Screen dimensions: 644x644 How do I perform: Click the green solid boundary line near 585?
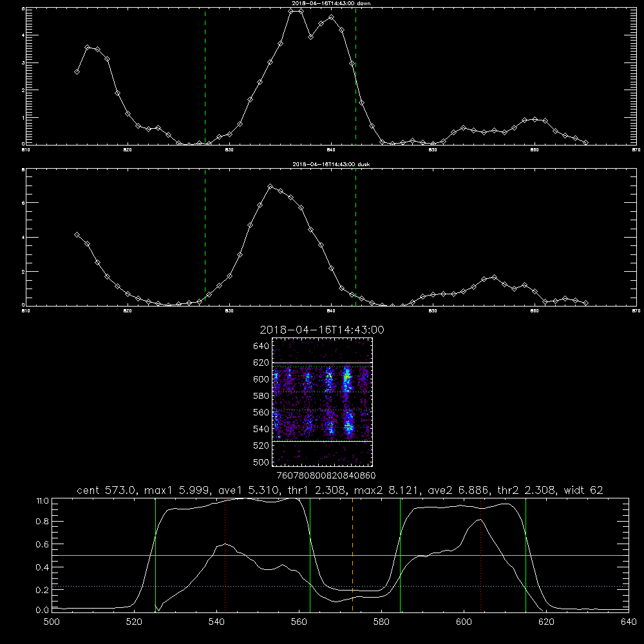(x=400, y=555)
